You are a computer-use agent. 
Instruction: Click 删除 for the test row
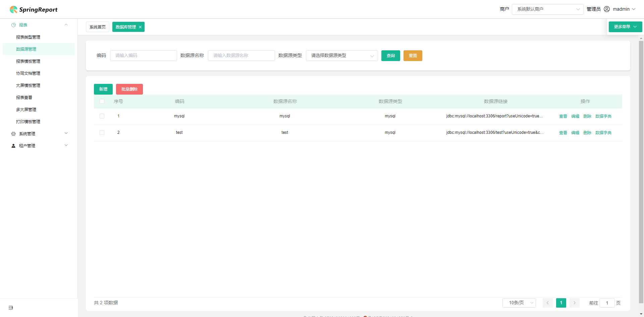587,133
